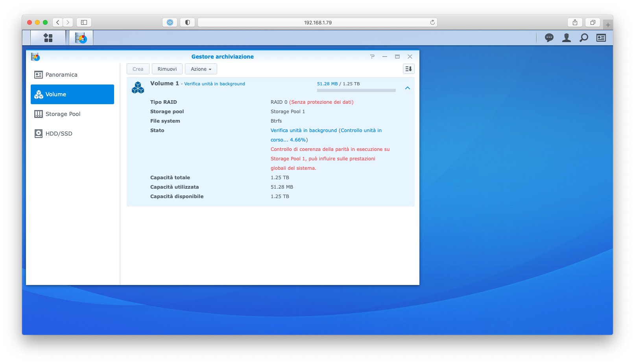Open the DSM main menu grid icon
The height and width of the screenshot is (364, 635).
click(x=48, y=38)
